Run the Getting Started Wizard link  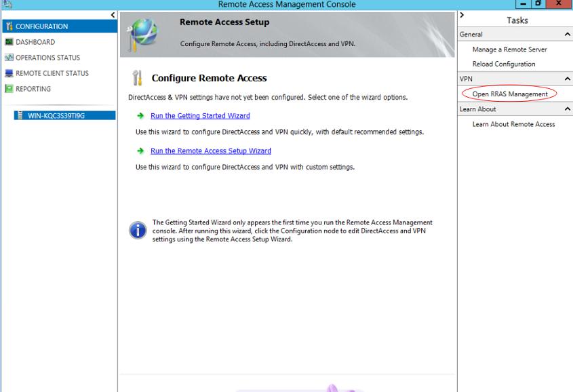coord(200,116)
